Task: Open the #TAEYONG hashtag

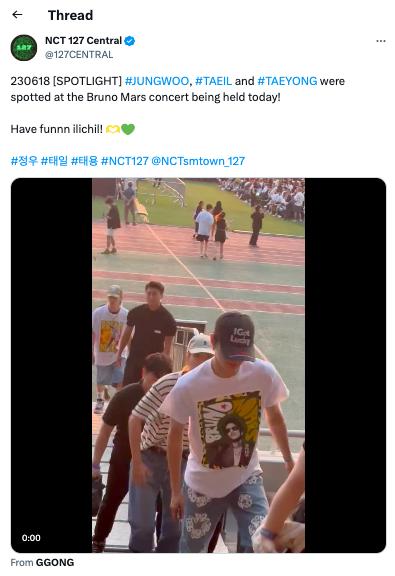Action: point(287,81)
